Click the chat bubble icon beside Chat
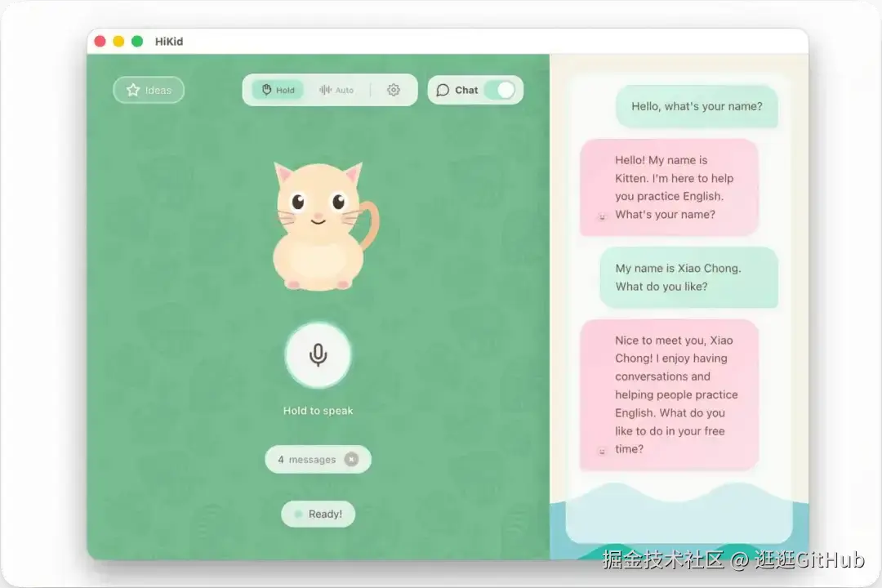882x588 pixels. pos(443,90)
